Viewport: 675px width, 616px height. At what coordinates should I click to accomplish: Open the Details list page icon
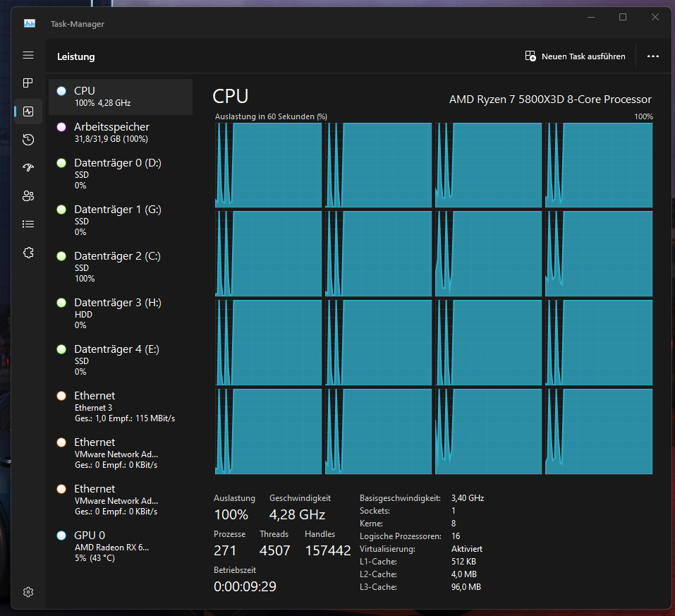click(x=28, y=224)
